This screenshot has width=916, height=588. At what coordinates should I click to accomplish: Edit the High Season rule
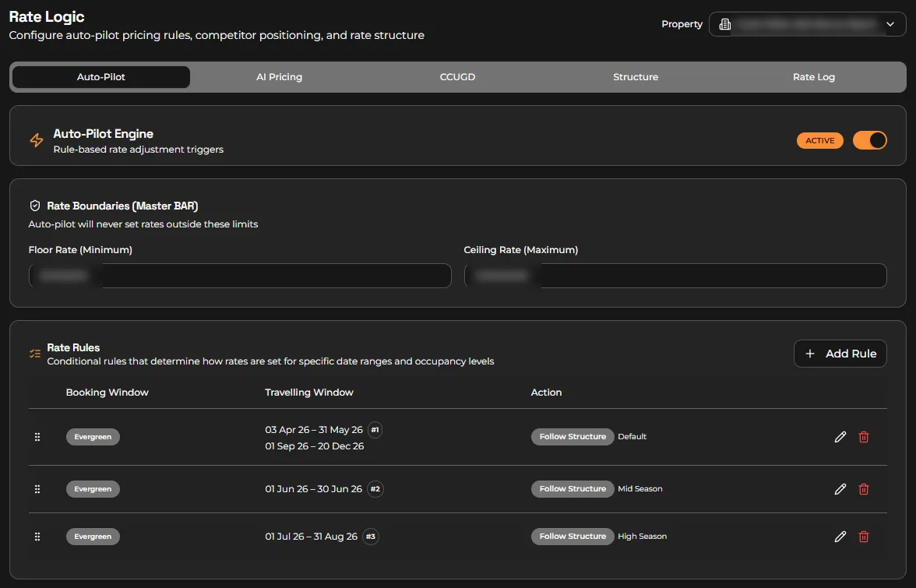click(x=840, y=537)
